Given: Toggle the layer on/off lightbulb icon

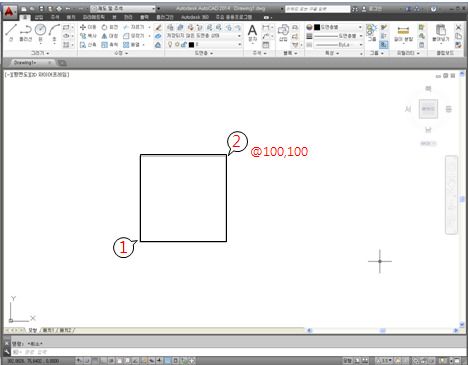Looking at the screenshot, I should 170,44.
